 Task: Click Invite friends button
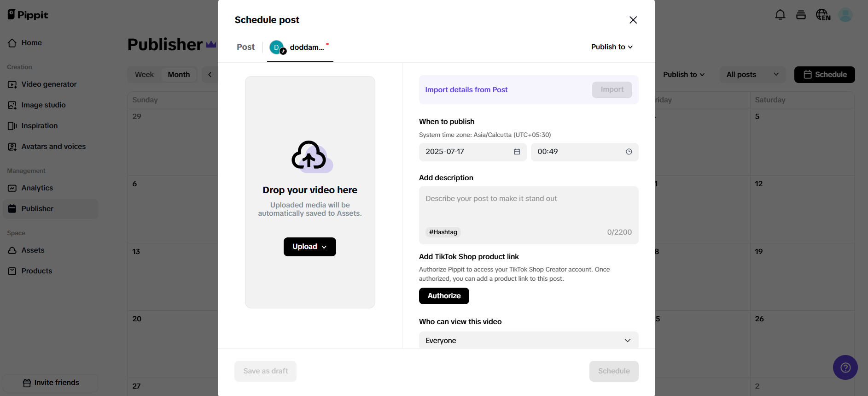coord(51,383)
